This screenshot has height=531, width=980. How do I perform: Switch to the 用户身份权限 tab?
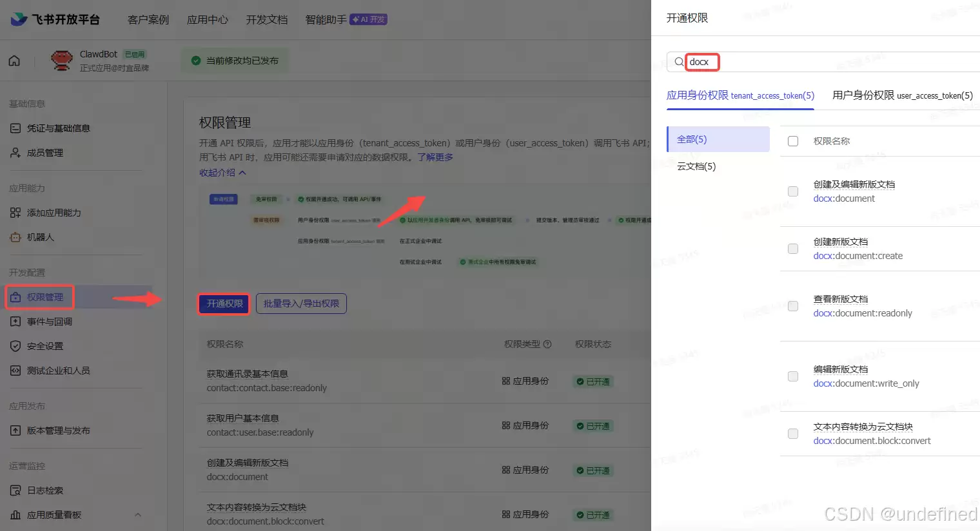(x=901, y=95)
